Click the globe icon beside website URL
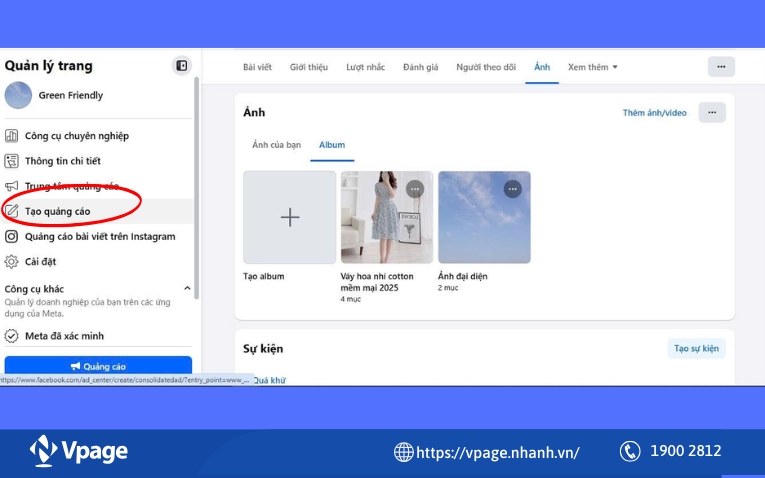The width and height of the screenshot is (765, 478). 403,452
